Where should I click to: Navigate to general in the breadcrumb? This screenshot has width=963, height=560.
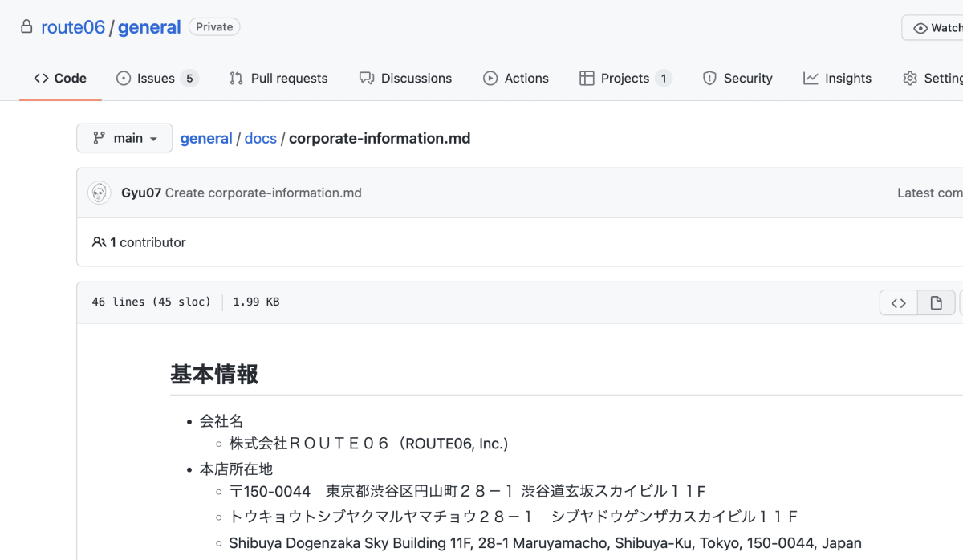point(206,138)
